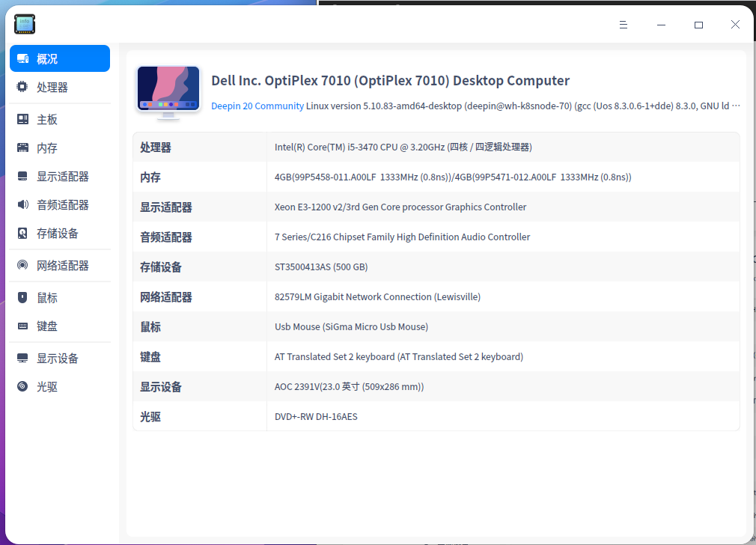
Task: Click the 4GB 1333MHz memory value
Action: (x=453, y=177)
